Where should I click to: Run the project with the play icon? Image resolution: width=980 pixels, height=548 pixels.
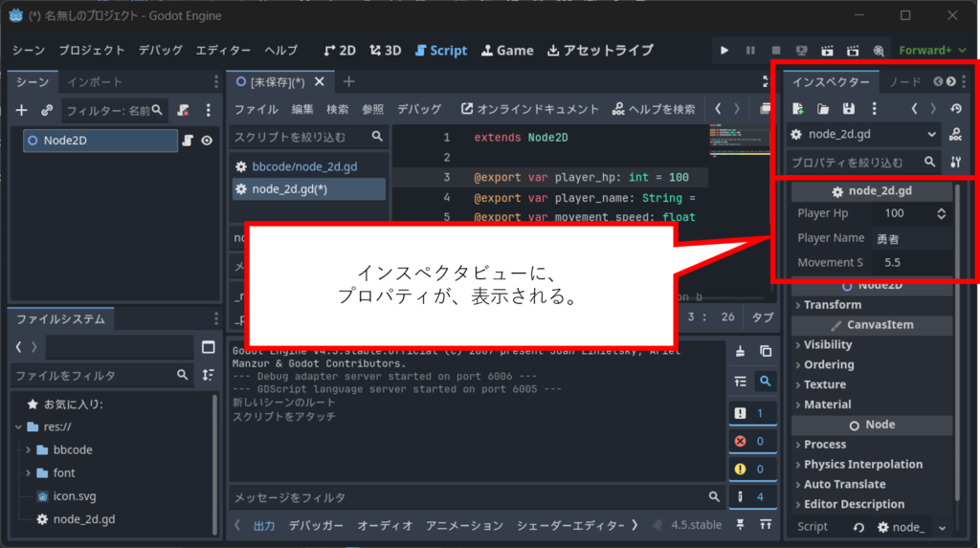point(724,50)
